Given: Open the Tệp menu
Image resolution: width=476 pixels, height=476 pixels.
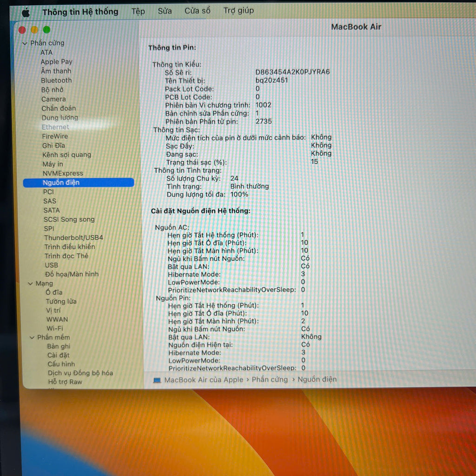Looking at the screenshot, I should click(138, 11).
